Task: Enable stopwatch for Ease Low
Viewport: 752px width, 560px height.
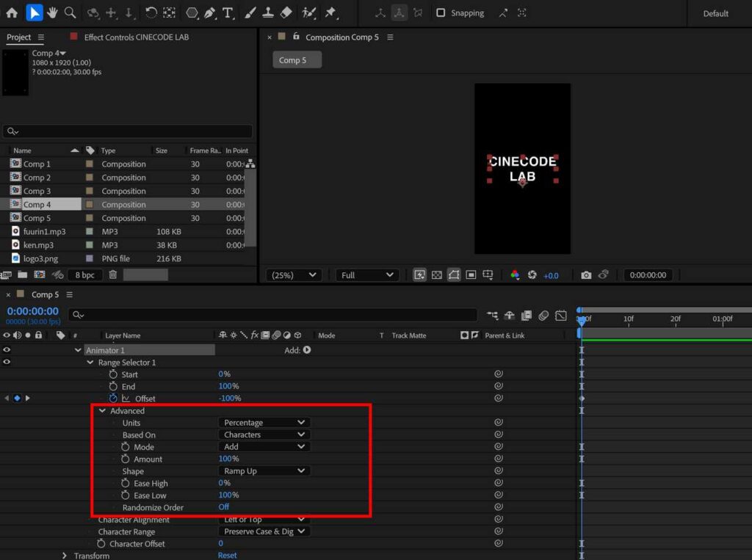Action: click(x=125, y=495)
